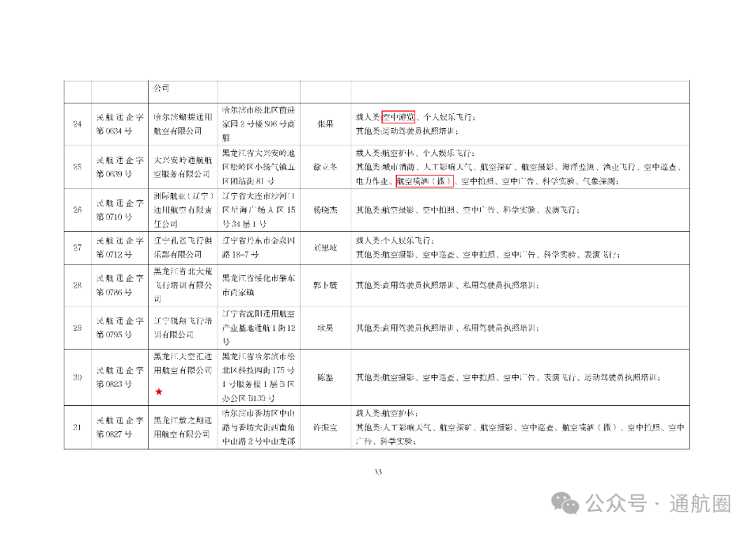This screenshot has height=534, width=756.
Task: Select the red star under 黑龙江天空汇通用航空有限公司
Action: click(160, 393)
